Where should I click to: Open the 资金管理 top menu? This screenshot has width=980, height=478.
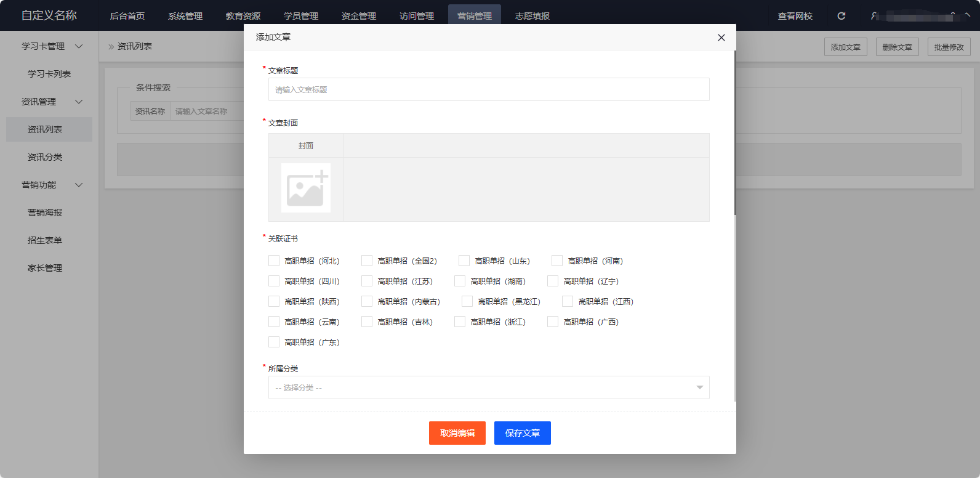click(359, 16)
